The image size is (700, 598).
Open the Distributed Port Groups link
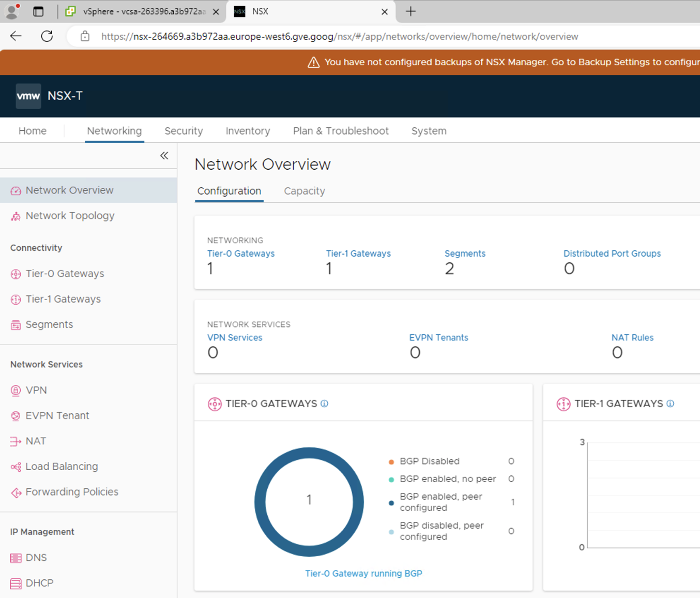[x=612, y=253]
